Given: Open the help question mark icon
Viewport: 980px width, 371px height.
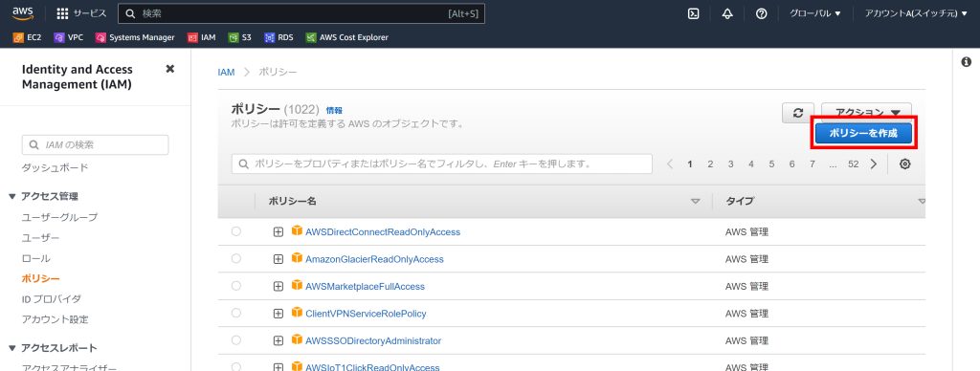Looking at the screenshot, I should [x=761, y=13].
